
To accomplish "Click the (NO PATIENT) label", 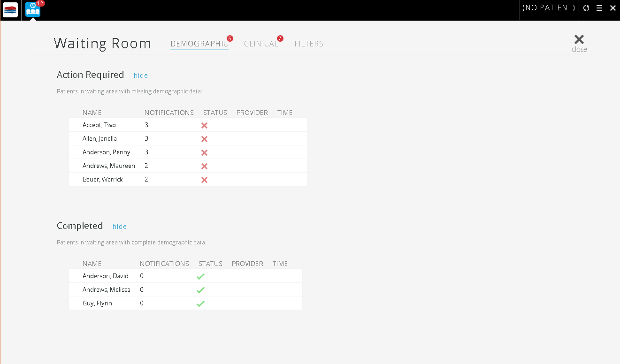I will pos(549,8).
